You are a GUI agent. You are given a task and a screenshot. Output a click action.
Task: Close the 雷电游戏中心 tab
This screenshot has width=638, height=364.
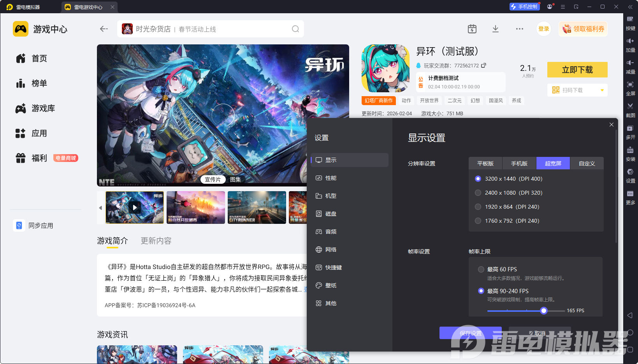112,7
